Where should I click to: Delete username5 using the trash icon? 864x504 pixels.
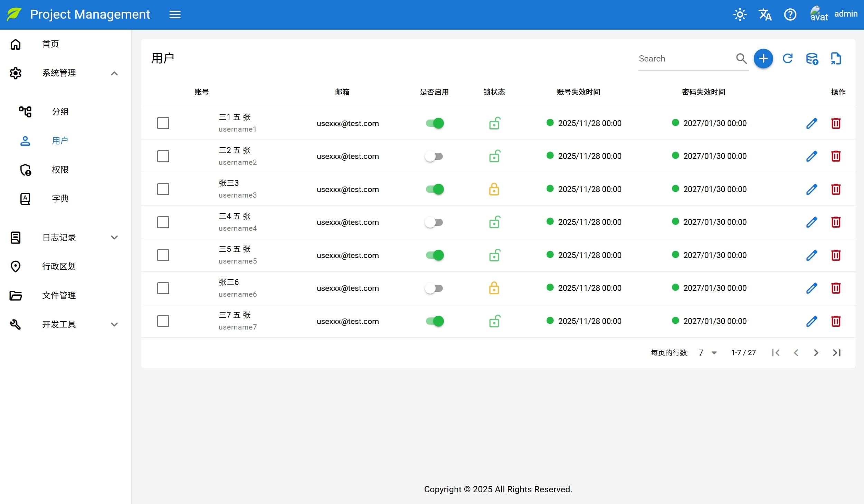pyautogui.click(x=836, y=255)
